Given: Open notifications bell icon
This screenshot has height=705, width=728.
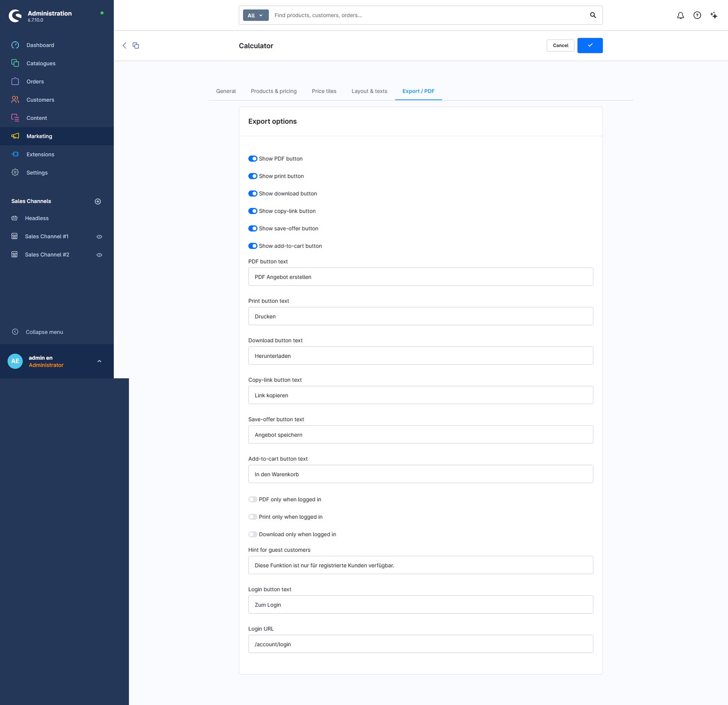Looking at the screenshot, I should [680, 15].
